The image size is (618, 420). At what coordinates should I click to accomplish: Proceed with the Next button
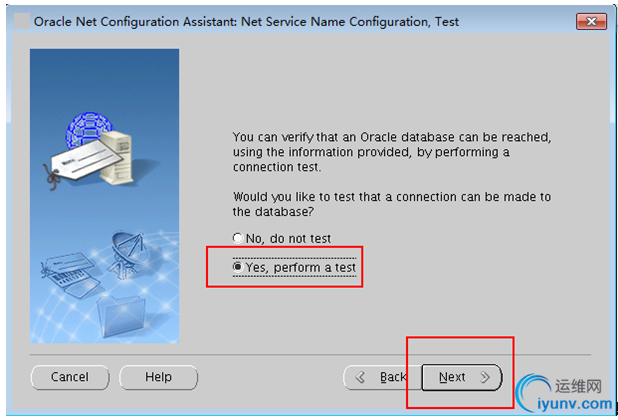[x=458, y=377]
